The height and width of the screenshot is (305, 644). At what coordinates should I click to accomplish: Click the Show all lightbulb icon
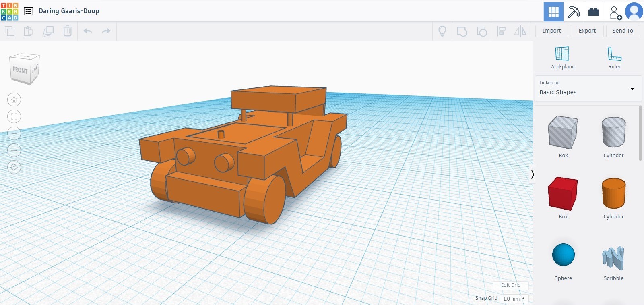442,31
